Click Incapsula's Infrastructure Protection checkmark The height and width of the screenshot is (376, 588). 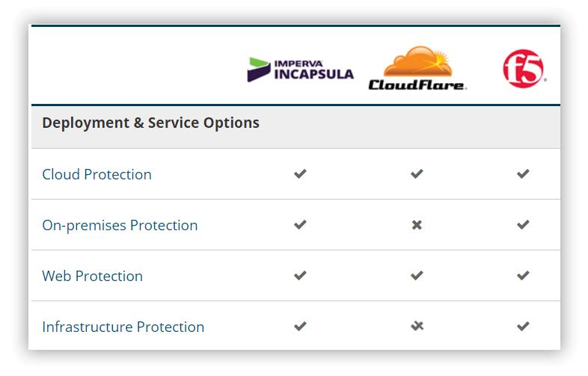[300, 326]
